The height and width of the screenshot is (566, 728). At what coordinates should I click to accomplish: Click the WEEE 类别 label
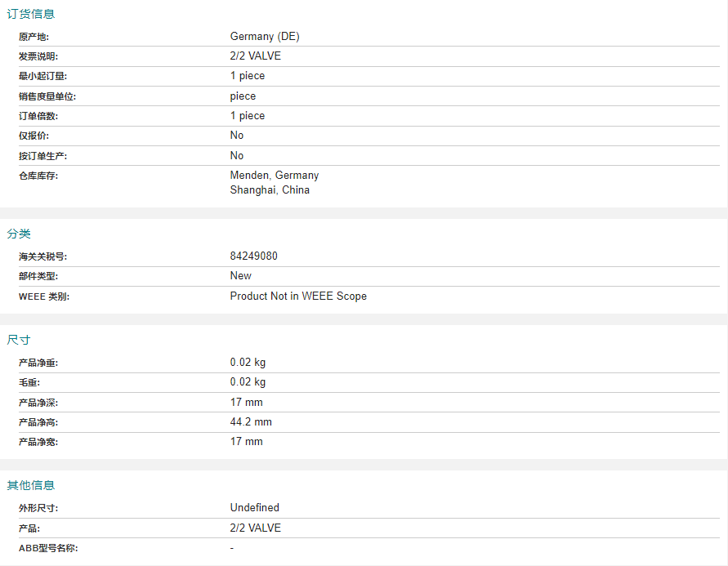(x=43, y=296)
